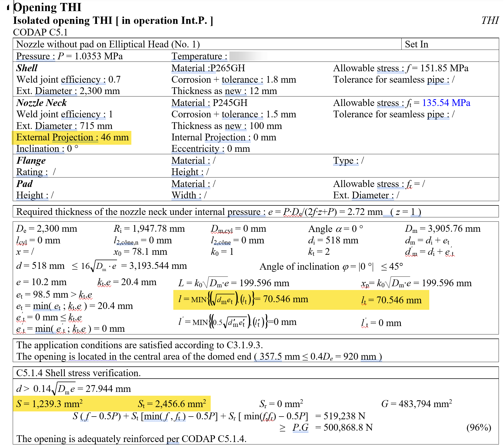
Task: Click the Pressure label in the header row
Action: 36,56
